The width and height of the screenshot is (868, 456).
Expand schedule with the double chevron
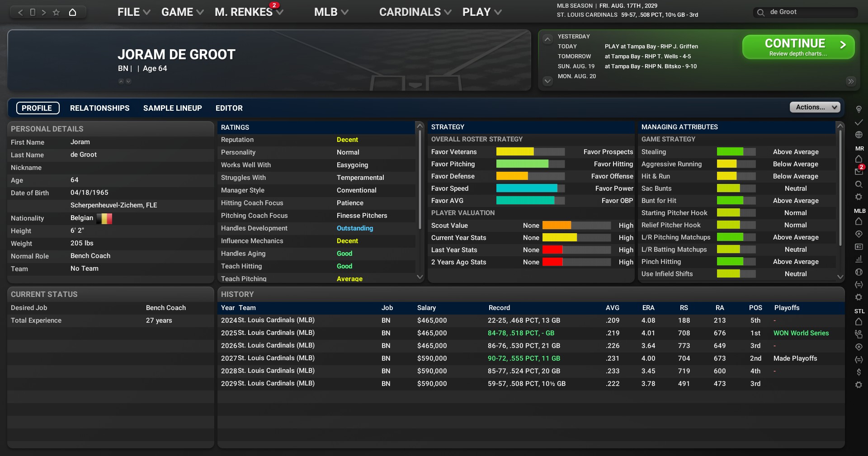pyautogui.click(x=851, y=81)
